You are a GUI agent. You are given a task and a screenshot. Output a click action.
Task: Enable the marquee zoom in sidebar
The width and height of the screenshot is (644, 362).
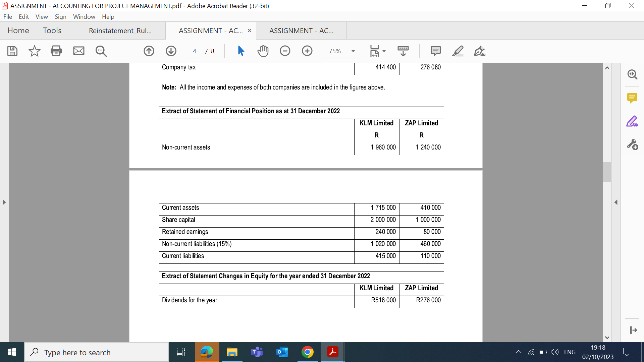click(633, 74)
